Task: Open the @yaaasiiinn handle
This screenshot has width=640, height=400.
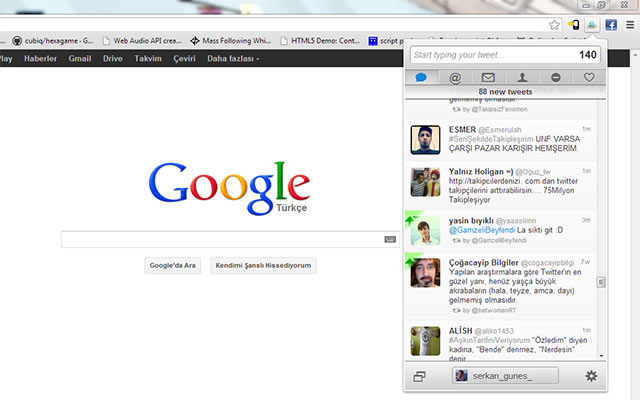Action: point(516,221)
